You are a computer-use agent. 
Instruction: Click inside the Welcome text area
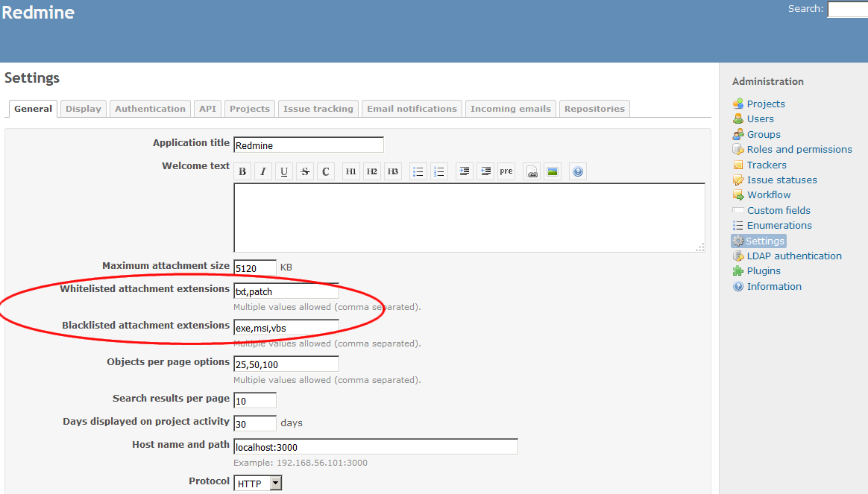[470, 218]
